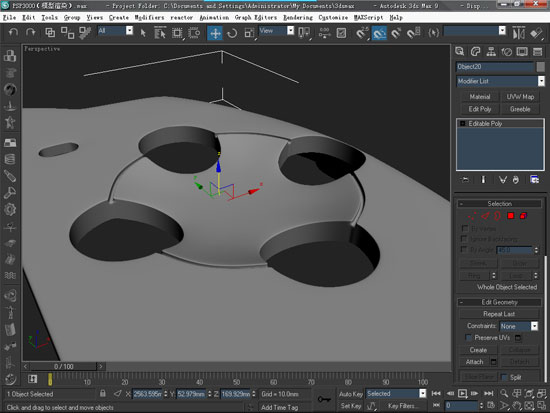Open the Edit menu
The image size is (550, 413).
tap(28, 18)
